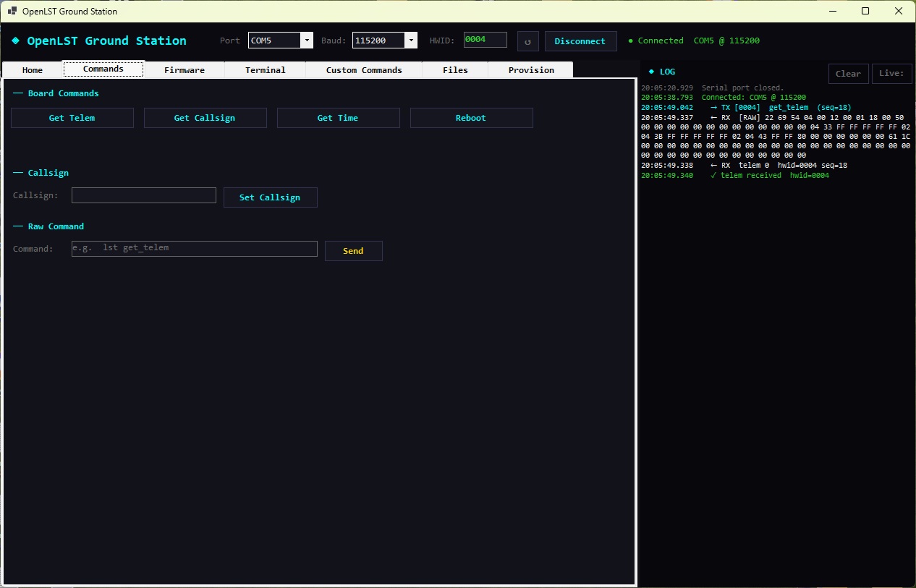Open the Provision tab
The height and width of the screenshot is (588, 916).
(530, 69)
